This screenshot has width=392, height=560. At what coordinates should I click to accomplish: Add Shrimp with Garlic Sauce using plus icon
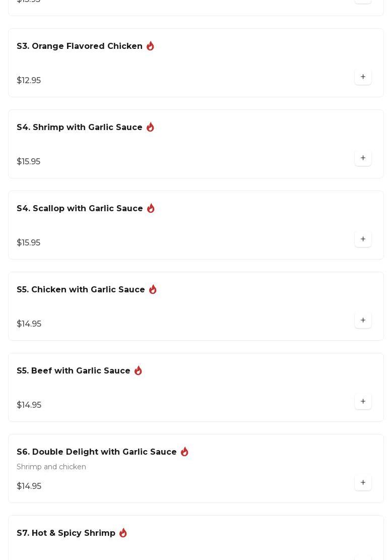[363, 158]
